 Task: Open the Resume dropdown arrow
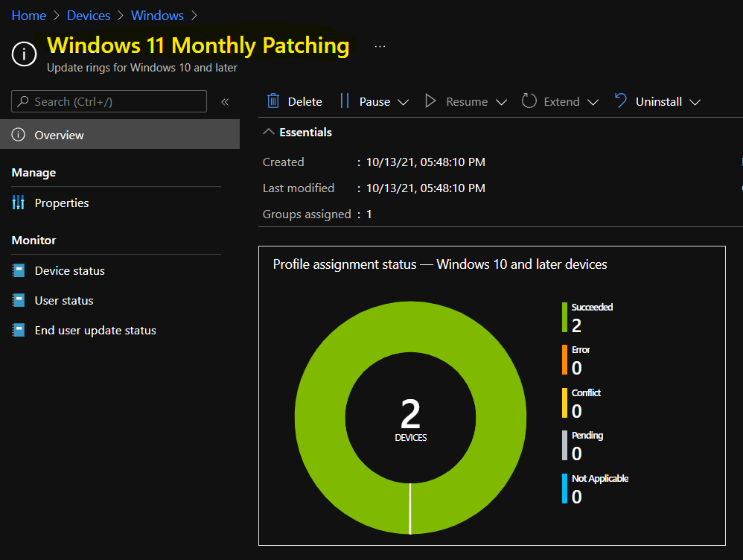[501, 103]
